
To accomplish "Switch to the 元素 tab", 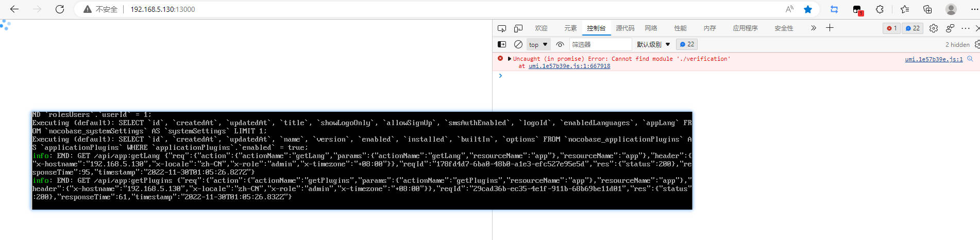I will click(570, 28).
